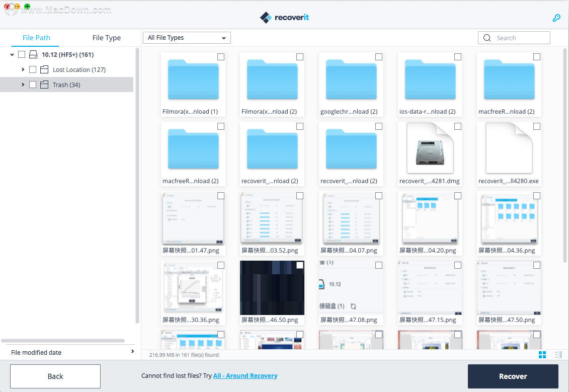The height and width of the screenshot is (392, 569).
Task: Switch to grid thumbnail view
Action: point(542,355)
